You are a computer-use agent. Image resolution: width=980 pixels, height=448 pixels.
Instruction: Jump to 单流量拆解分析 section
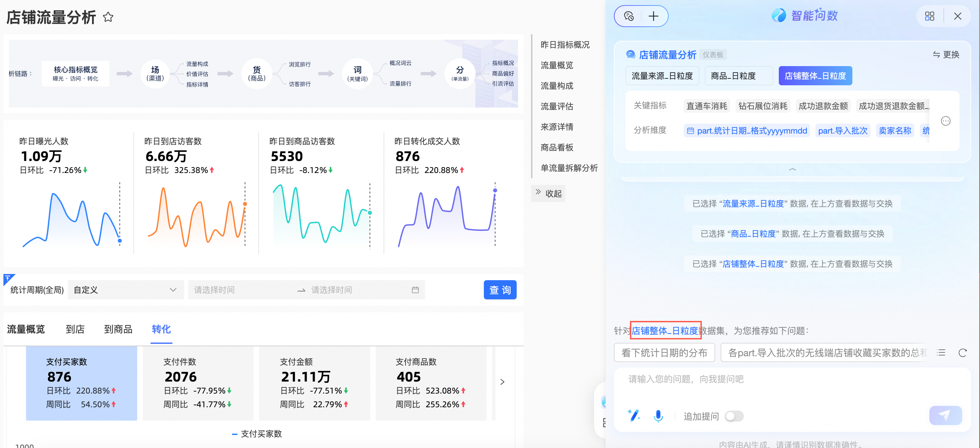[x=569, y=168]
